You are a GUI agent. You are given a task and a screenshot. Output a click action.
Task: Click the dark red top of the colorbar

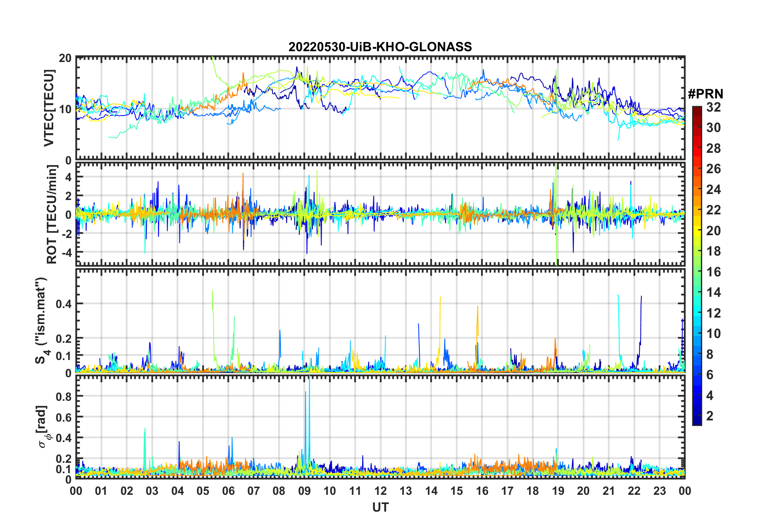pyautogui.click(x=697, y=109)
